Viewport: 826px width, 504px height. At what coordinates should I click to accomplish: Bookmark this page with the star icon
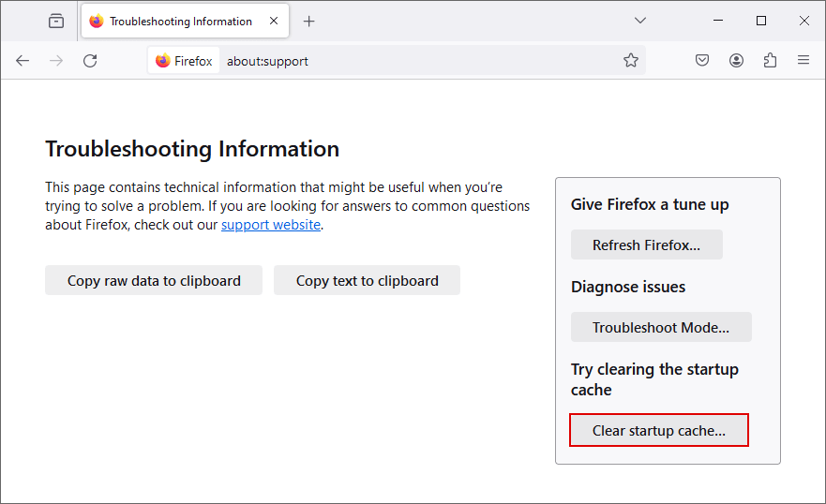tap(631, 61)
